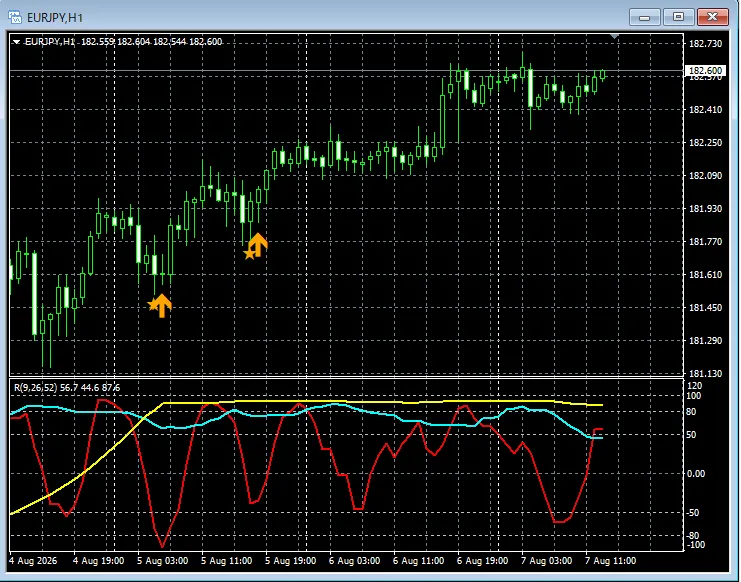
Task: Minimize the EURJPY,H1 chart window
Action: (x=644, y=17)
